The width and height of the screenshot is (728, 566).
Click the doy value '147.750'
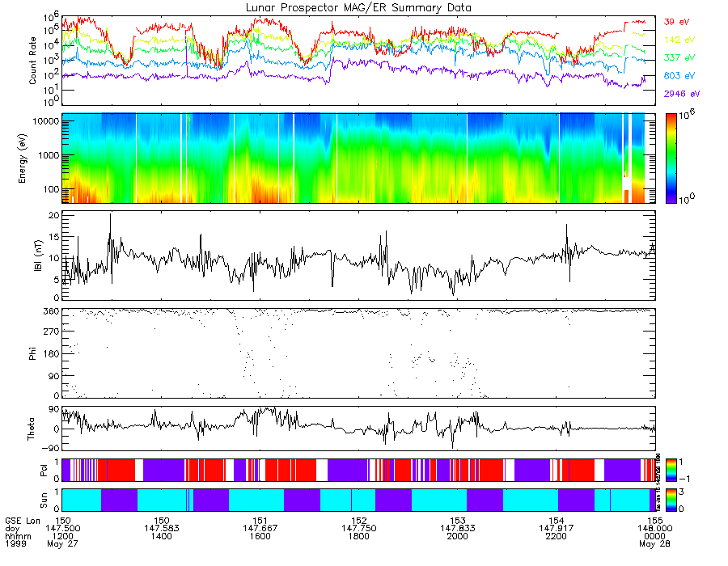point(358,529)
